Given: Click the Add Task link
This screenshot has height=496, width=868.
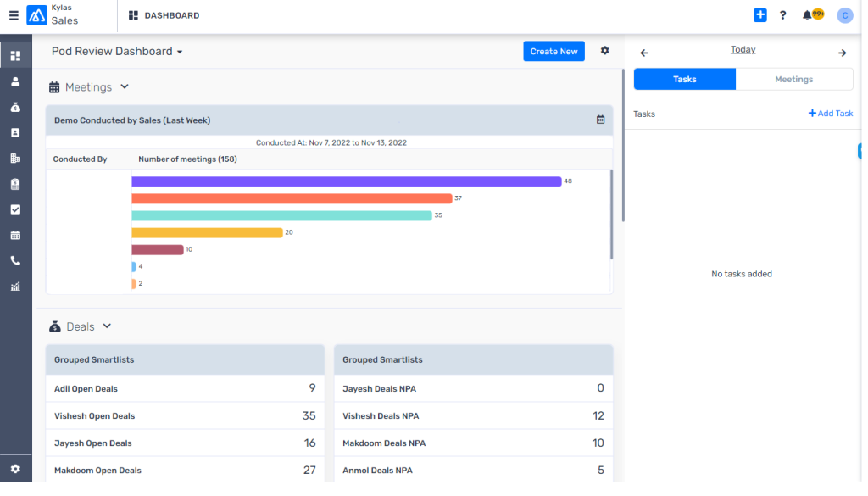Looking at the screenshot, I should click(x=830, y=114).
